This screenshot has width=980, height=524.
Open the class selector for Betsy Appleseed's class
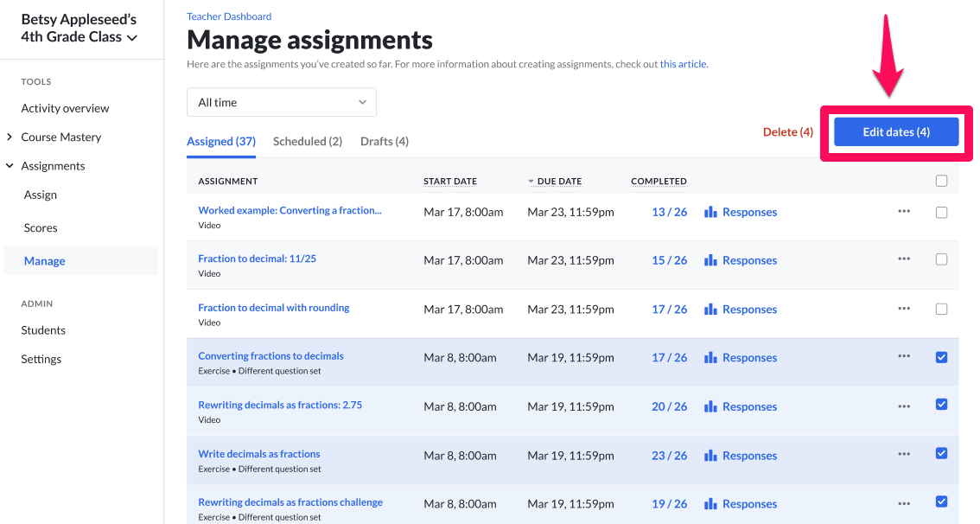coord(80,29)
